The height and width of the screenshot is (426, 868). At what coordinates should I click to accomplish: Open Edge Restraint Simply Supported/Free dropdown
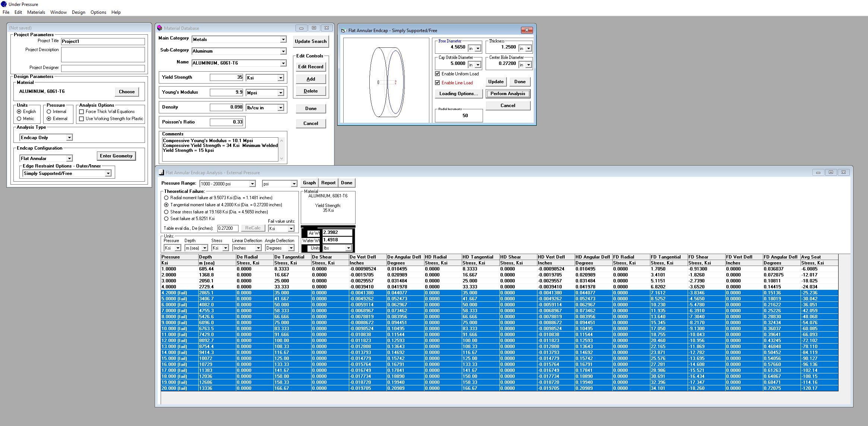click(108, 173)
